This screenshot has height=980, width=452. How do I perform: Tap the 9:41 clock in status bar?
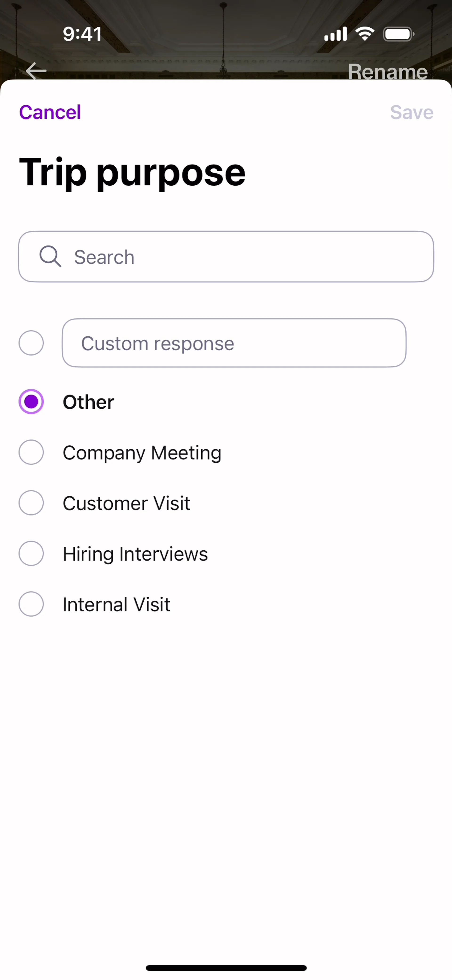(x=82, y=34)
